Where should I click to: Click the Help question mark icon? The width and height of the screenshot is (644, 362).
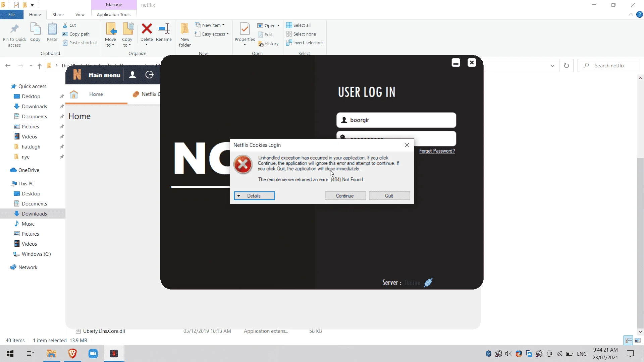(640, 14)
